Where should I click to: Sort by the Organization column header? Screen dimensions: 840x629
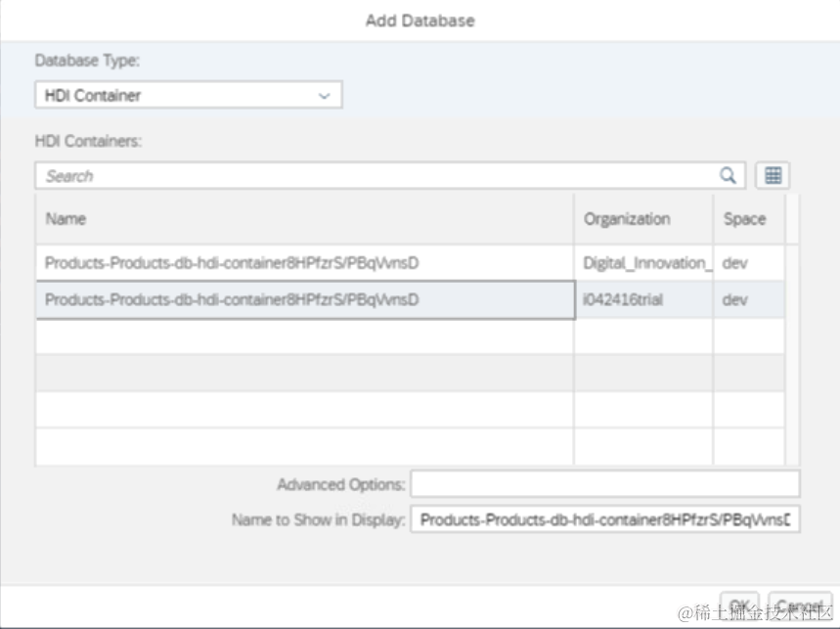point(643,219)
